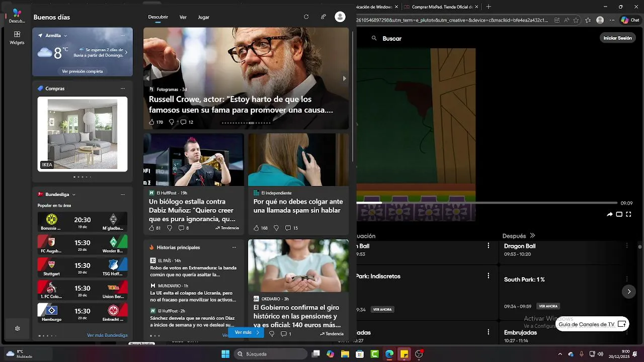This screenshot has width=644, height=362.
Task: Click Pluto TV search magnifier icon
Action: [x=374, y=38]
